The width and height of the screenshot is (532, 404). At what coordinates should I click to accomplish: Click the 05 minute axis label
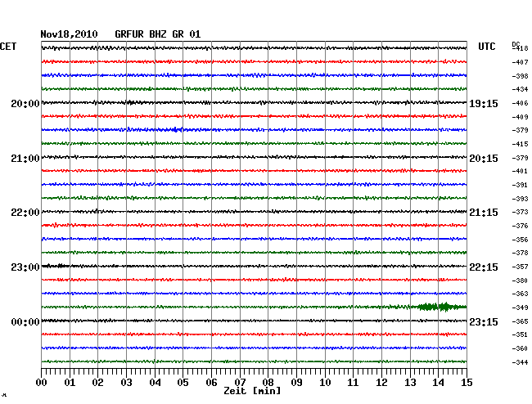(x=183, y=383)
